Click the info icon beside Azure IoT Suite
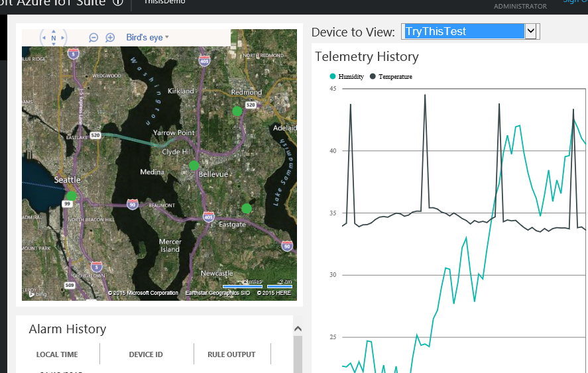The image size is (588, 373). pos(118,2)
